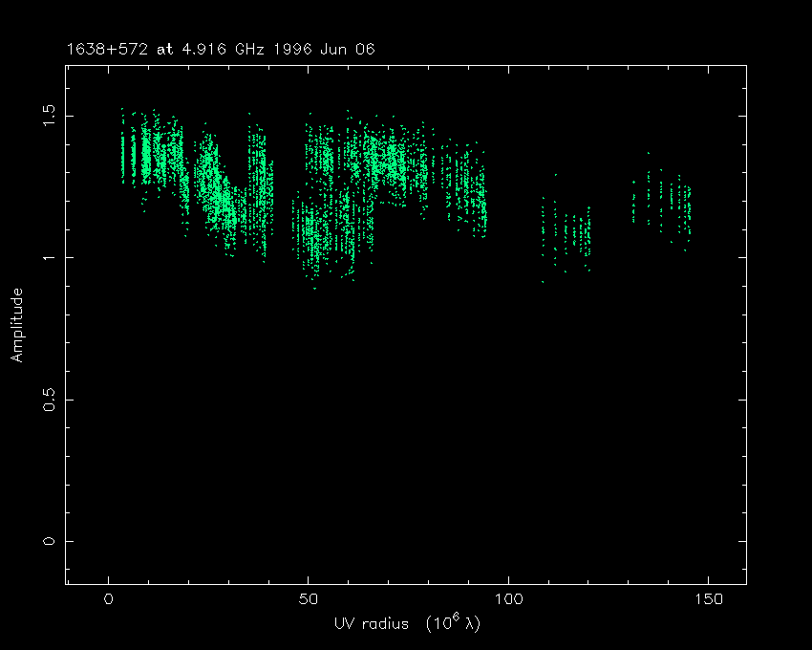Click the x-axis tick label "50"
The width and height of the screenshot is (812, 650).
tap(309, 599)
